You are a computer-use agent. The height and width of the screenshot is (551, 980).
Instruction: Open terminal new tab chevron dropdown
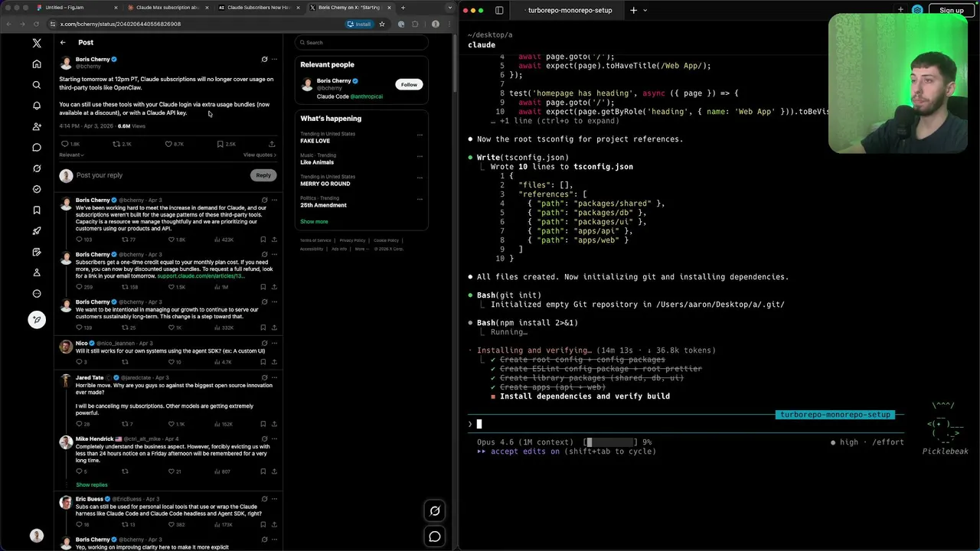645,10
